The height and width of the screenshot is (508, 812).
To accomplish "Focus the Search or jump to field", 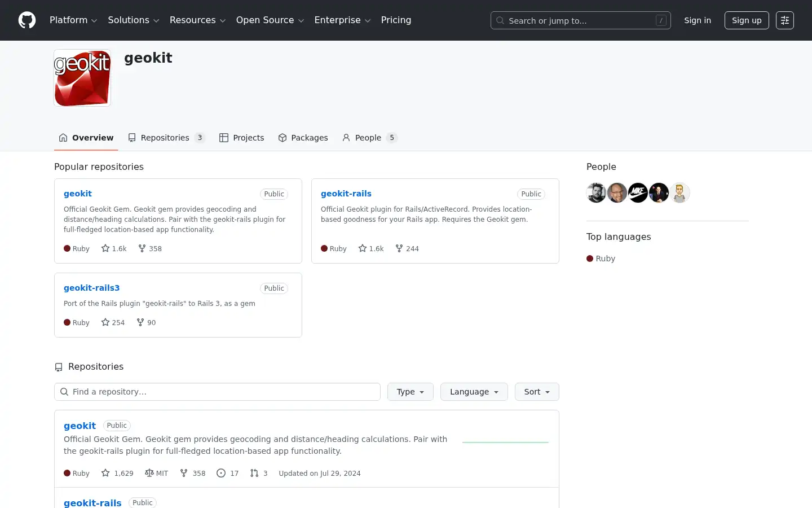I will pos(581,20).
